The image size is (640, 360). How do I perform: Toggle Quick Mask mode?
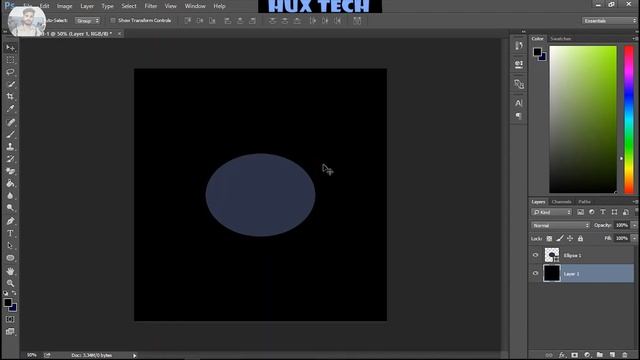[x=10, y=319]
